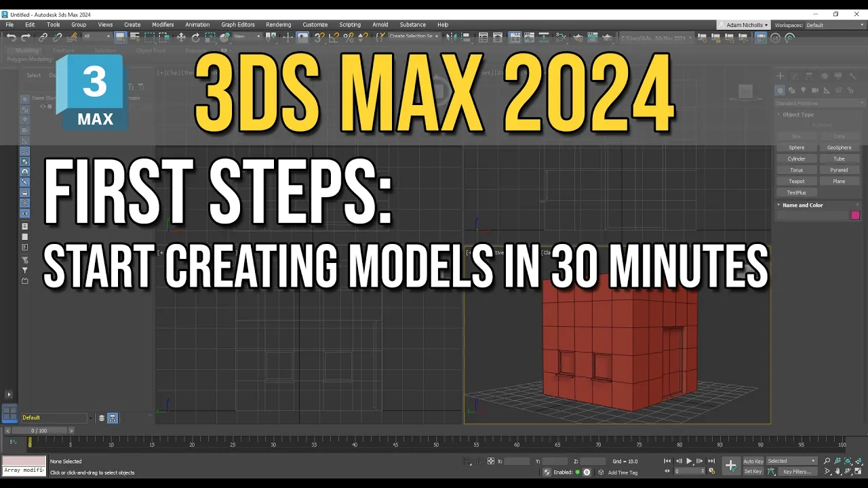Open the Modifiers menu

coord(163,25)
